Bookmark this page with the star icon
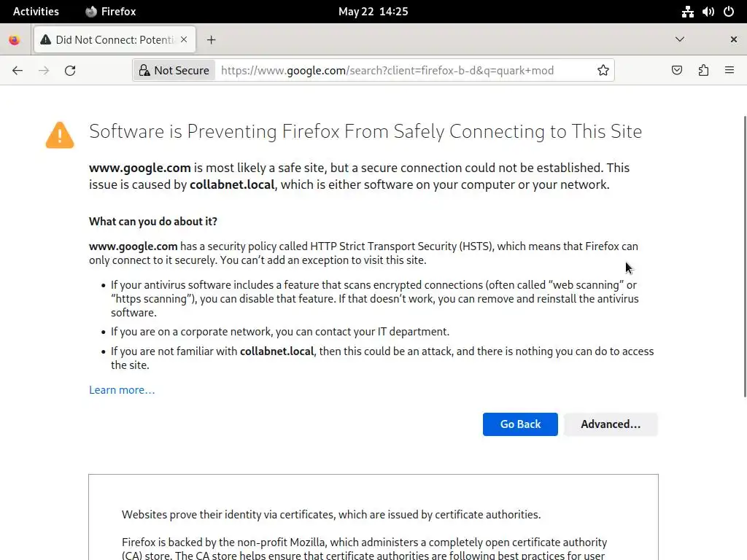 tap(603, 71)
